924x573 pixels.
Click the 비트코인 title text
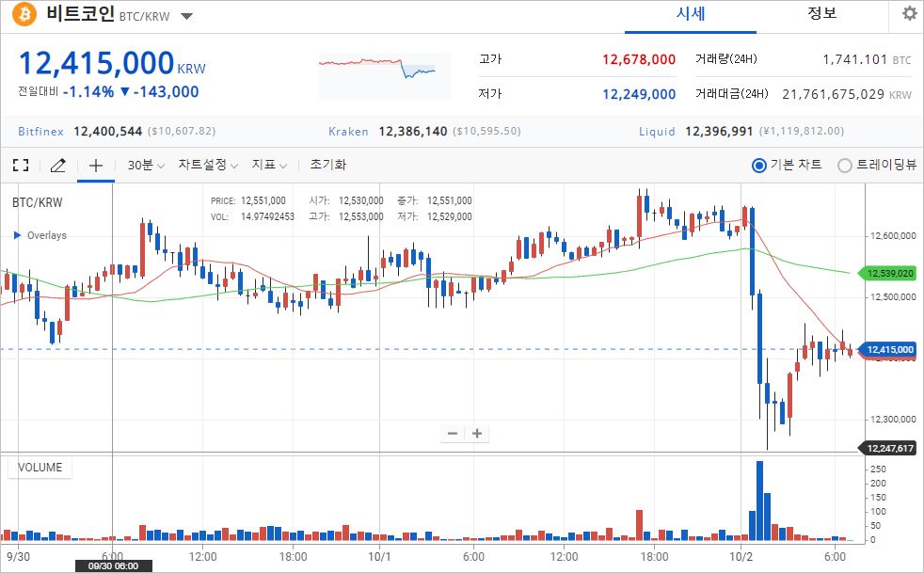coord(80,13)
